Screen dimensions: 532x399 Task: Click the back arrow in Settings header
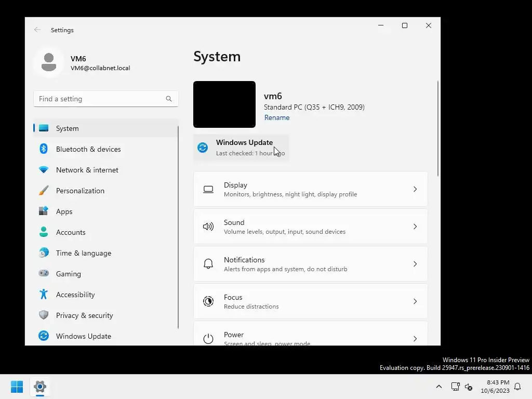point(37,30)
